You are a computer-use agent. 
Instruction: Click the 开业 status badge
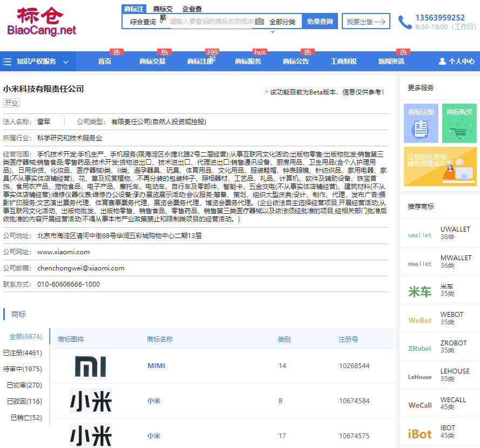tap(12, 103)
